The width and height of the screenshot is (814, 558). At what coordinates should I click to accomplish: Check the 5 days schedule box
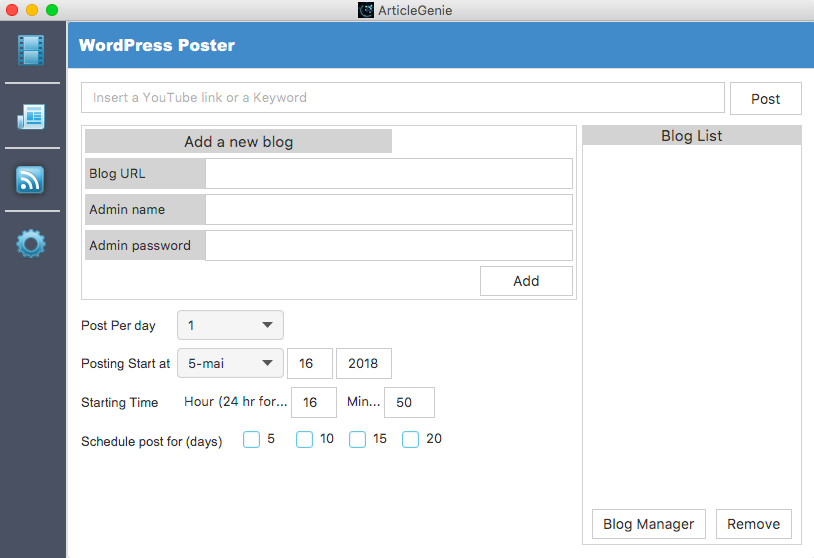click(251, 439)
